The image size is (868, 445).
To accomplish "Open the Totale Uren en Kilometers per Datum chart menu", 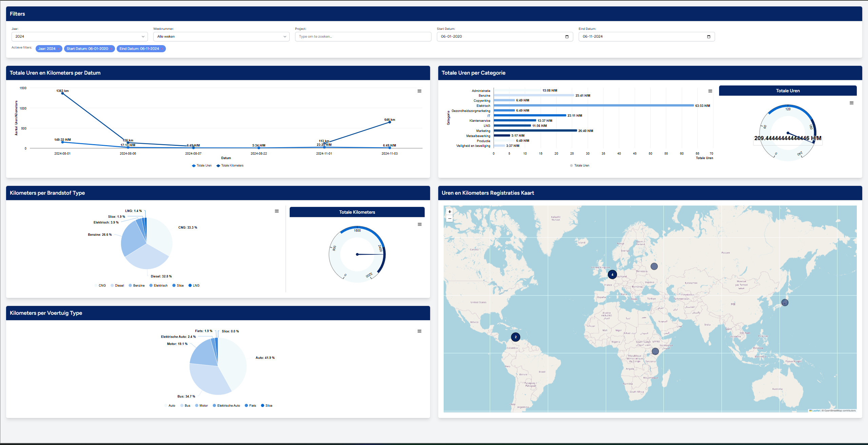I will [419, 91].
